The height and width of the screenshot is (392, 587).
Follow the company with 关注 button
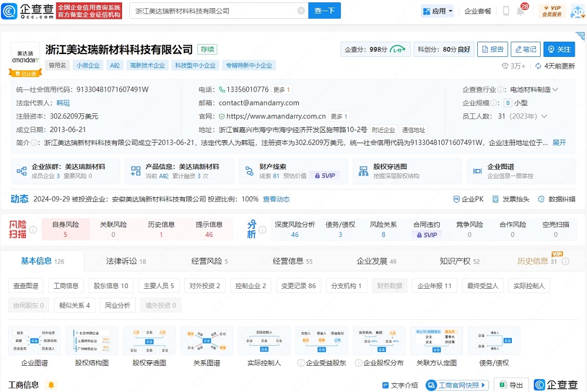pyautogui.click(x=558, y=49)
